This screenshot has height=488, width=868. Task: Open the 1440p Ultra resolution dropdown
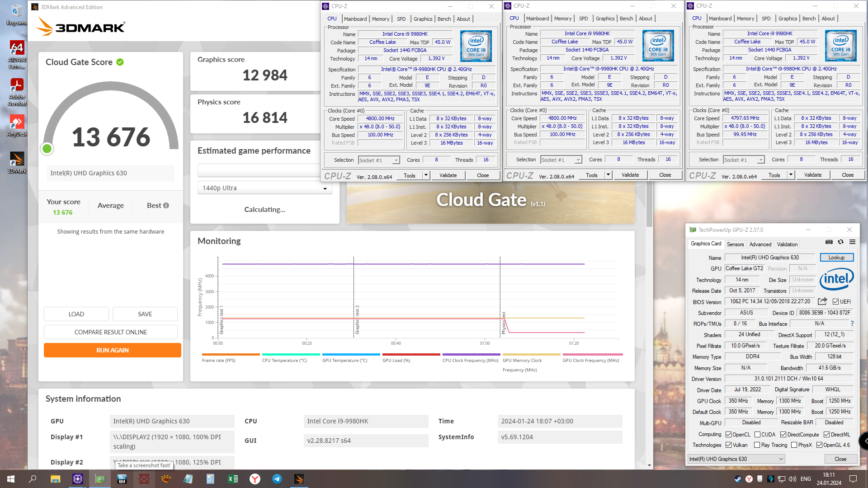click(x=265, y=188)
